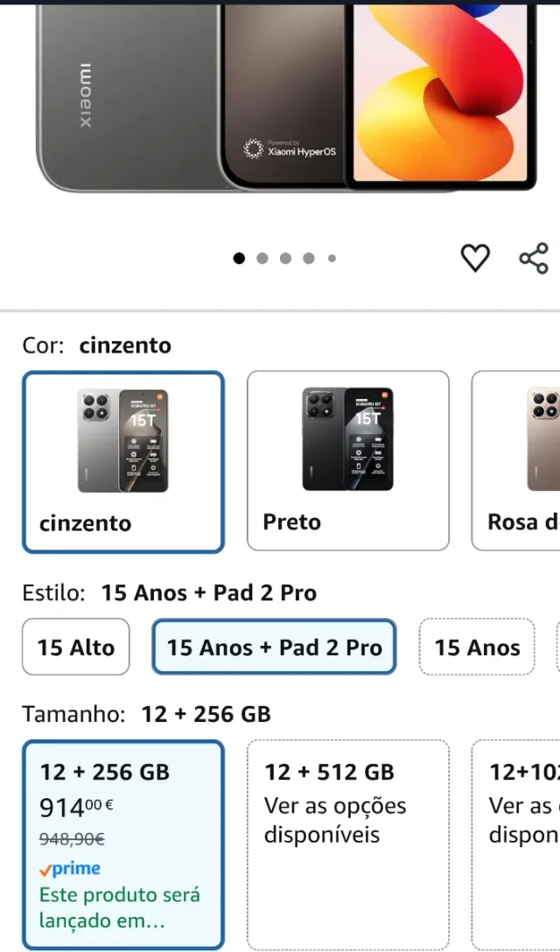Screen dimensions: 560x952
Task: Select the first carousel dot indicator
Action: coord(237,258)
